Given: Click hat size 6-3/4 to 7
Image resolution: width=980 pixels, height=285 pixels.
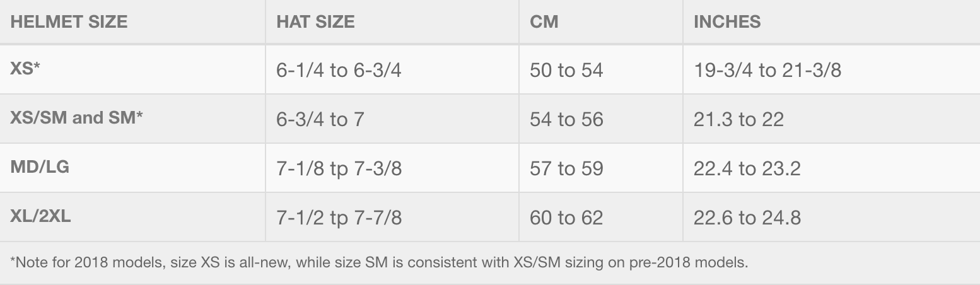Looking at the screenshot, I should (320, 119).
